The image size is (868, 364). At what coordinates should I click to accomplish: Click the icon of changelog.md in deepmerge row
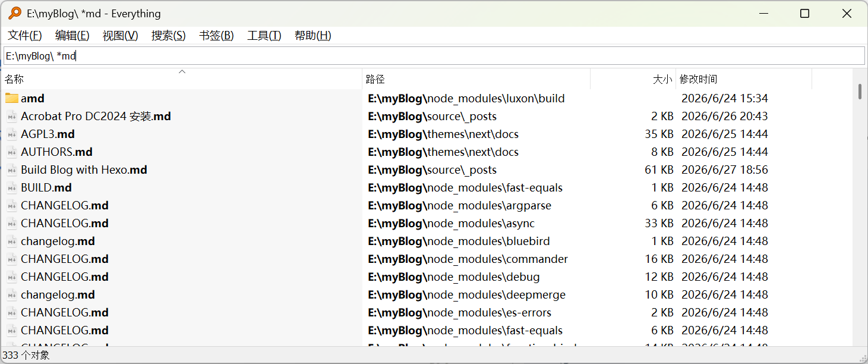click(12, 294)
